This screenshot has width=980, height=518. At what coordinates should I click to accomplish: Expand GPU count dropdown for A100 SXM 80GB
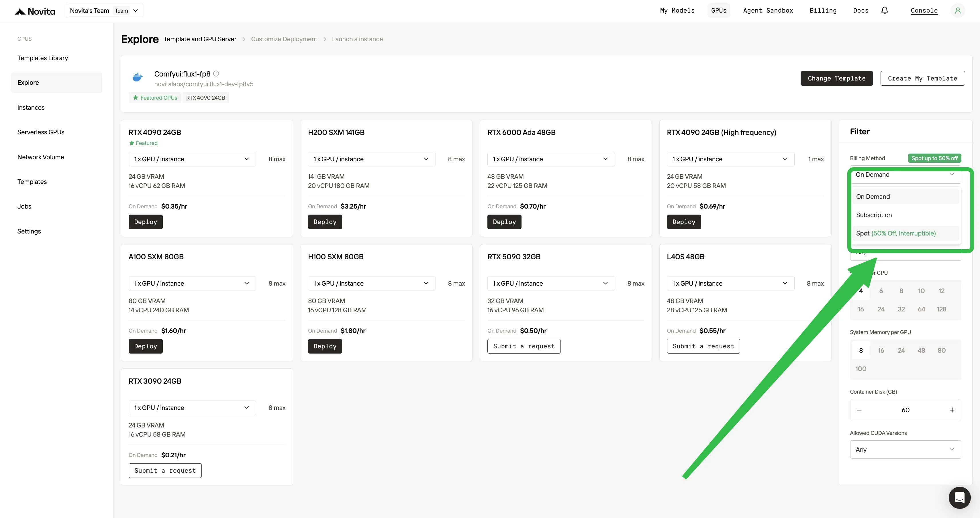tap(192, 283)
